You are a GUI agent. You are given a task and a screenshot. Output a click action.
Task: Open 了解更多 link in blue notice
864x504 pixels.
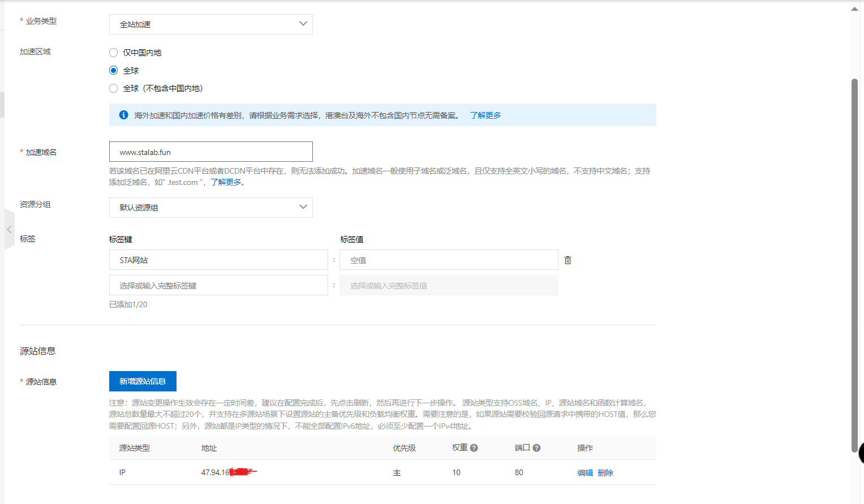click(x=485, y=115)
